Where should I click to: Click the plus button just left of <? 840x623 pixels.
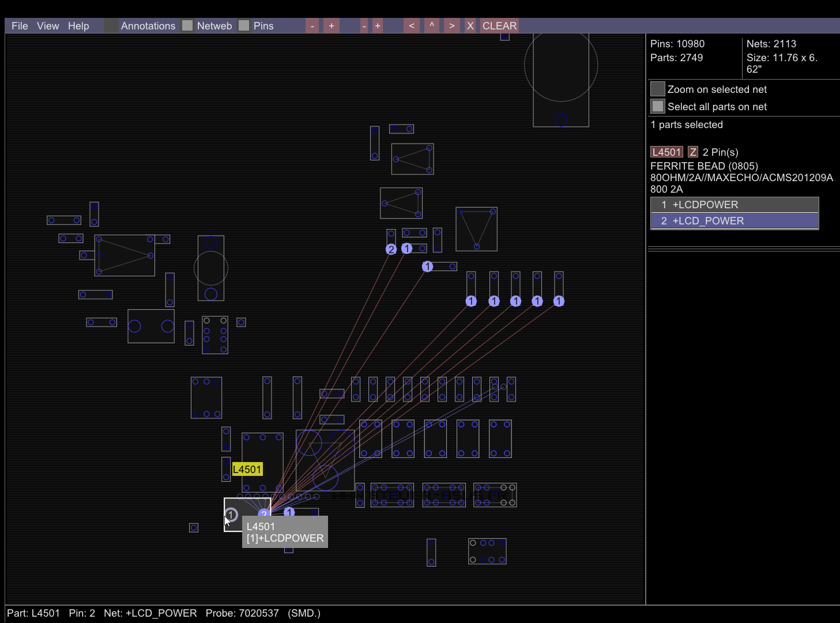click(x=378, y=26)
